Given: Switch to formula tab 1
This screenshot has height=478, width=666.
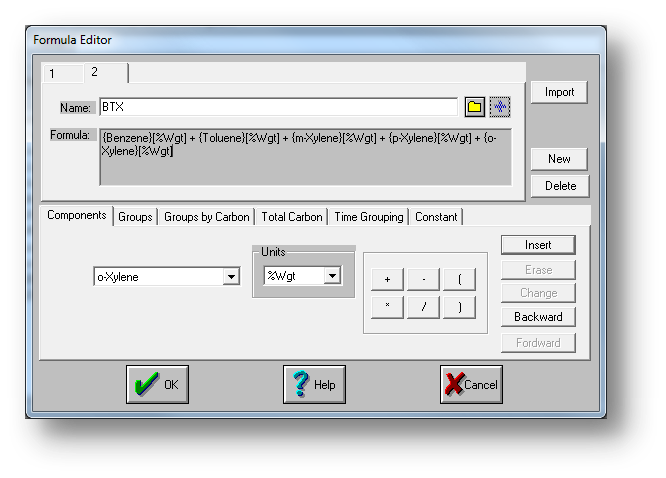Looking at the screenshot, I should [x=52, y=73].
